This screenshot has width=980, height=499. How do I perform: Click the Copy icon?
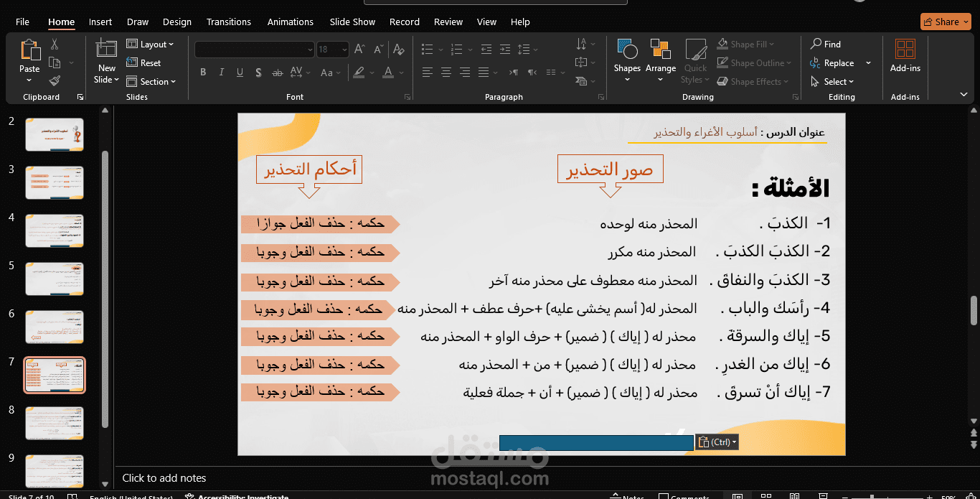point(55,63)
